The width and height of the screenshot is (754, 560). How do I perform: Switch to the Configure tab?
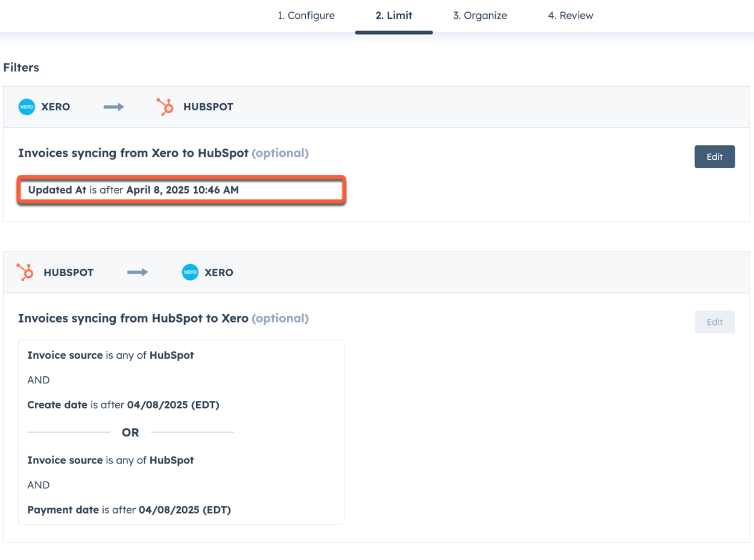click(306, 16)
